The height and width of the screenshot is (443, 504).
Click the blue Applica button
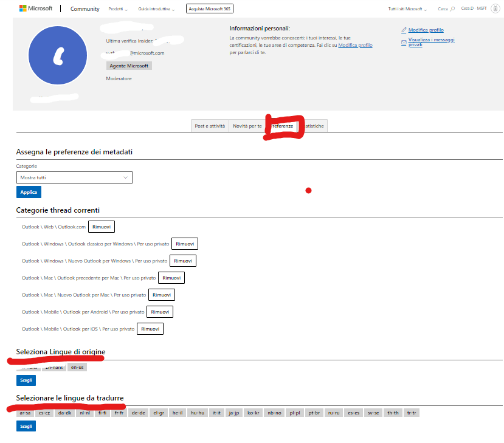click(29, 192)
